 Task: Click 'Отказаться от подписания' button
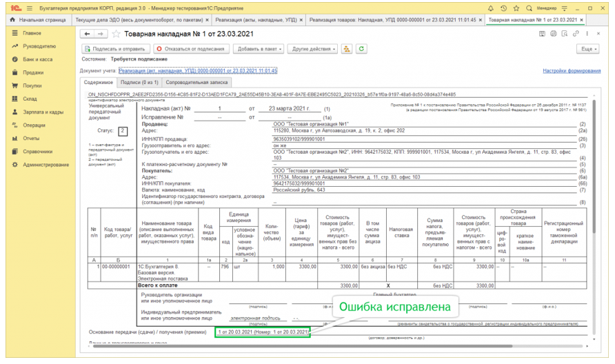192,49
